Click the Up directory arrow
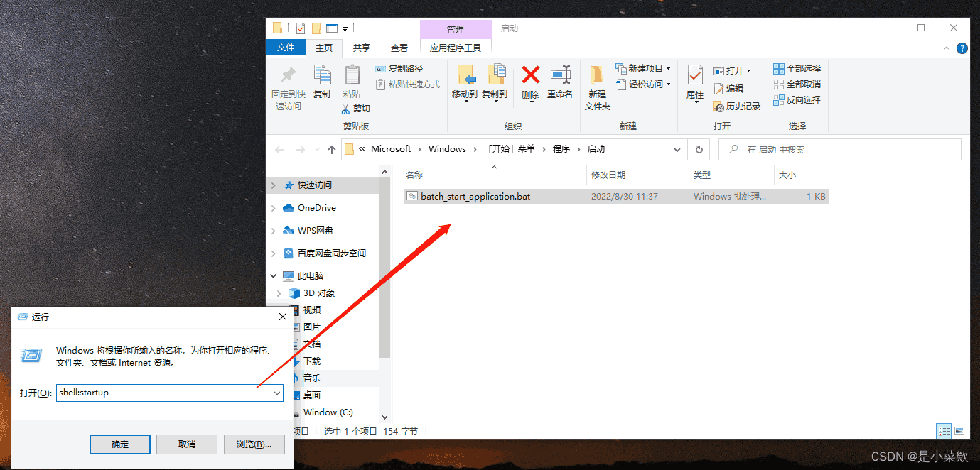Viewport: 980px width, 470px height. click(x=332, y=150)
